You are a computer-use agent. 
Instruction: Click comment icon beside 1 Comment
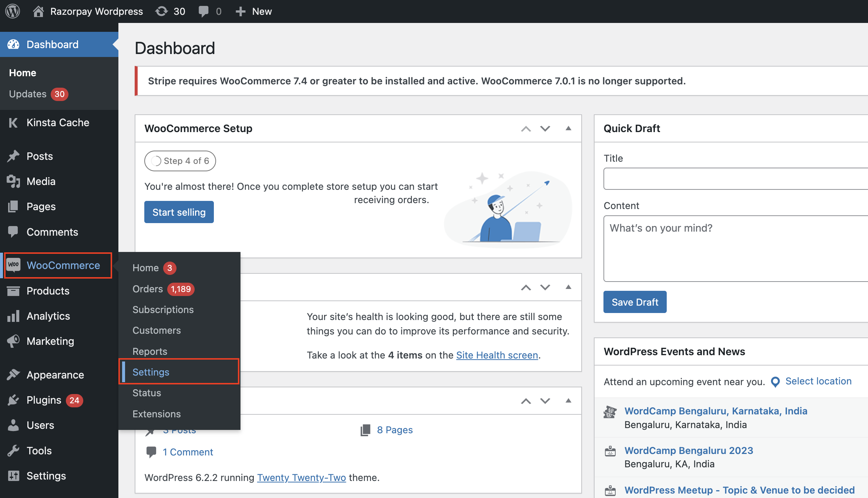coord(151,452)
